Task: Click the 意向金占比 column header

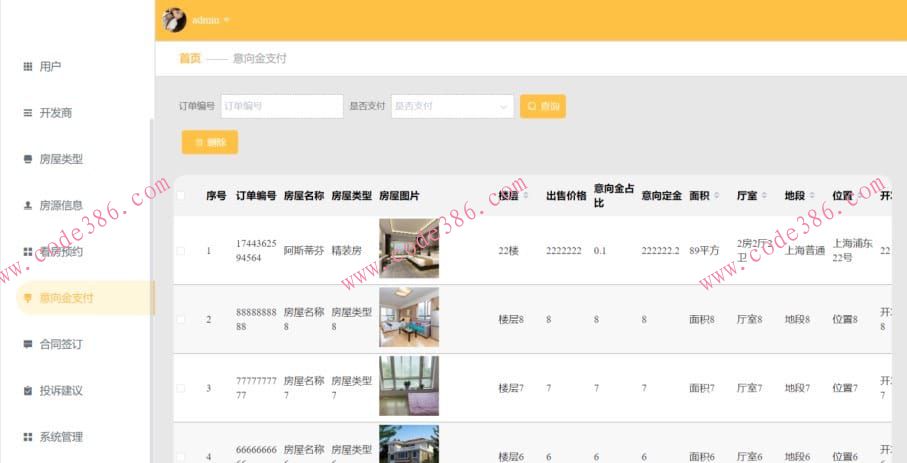Action: tap(614, 196)
